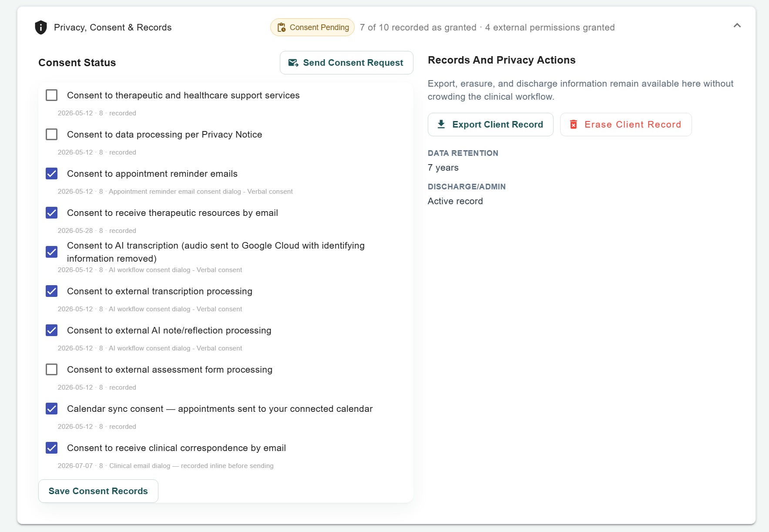
Task: Click Save Consent Records
Action: pos(98,491)
